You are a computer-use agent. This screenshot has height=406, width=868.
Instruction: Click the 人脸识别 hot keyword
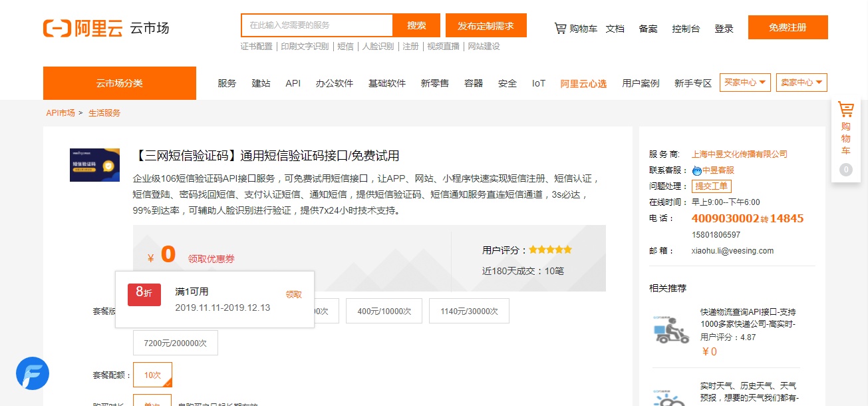coord(378,47)
